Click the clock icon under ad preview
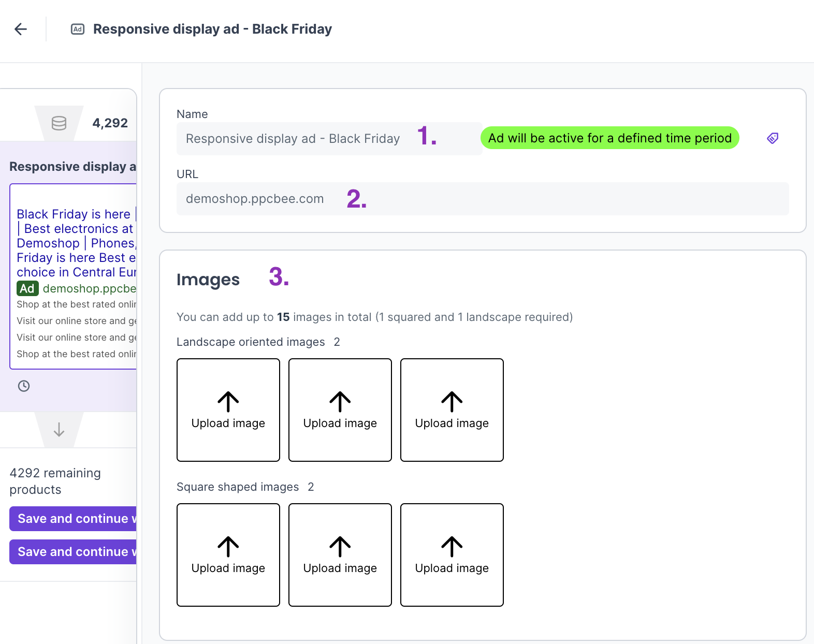814x644 pixels. [24, 386]
